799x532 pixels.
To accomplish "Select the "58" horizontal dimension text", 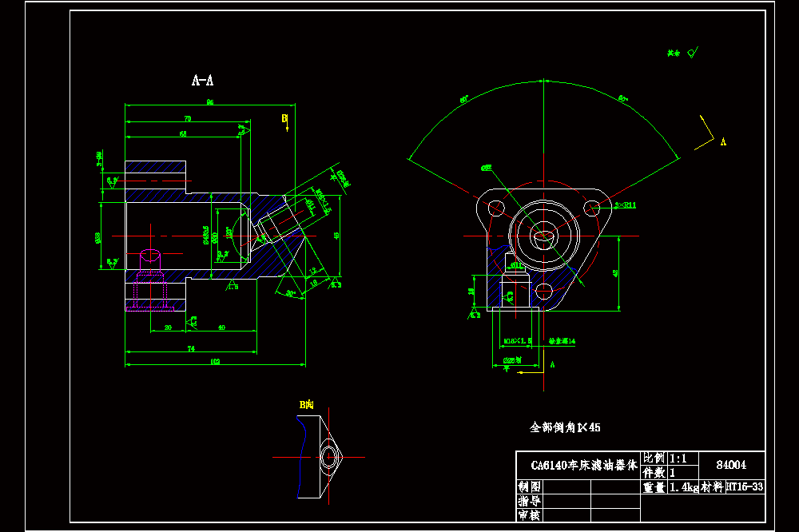I will [183, 133].
